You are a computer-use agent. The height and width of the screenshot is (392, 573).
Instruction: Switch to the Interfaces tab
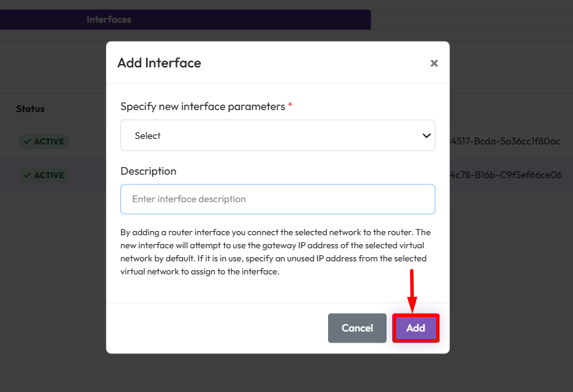[109, 19]
